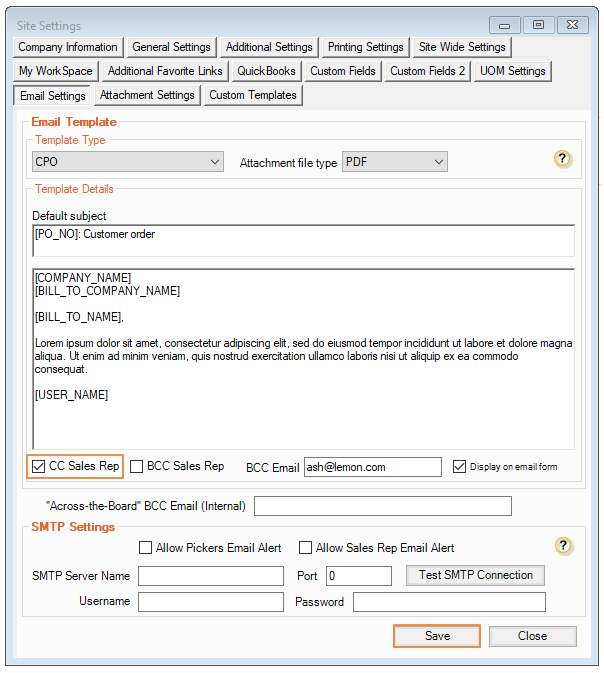
Task: Click the SMTP Server Name field
Action: (210, 576)
